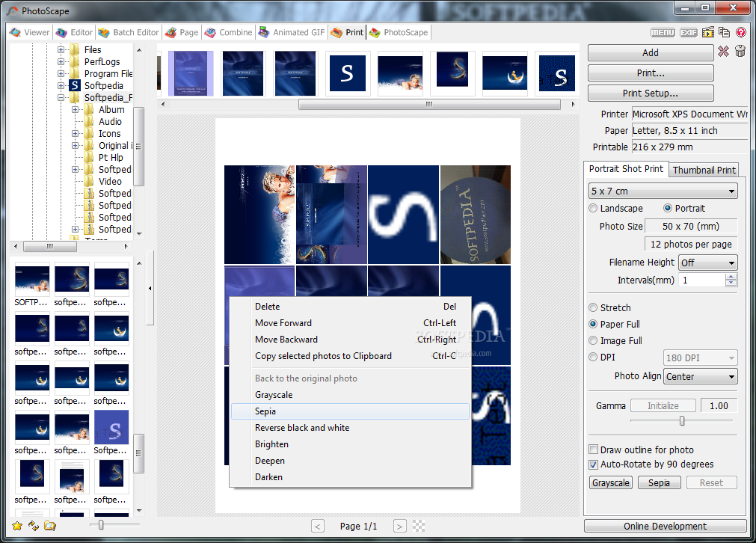Image resolution: width=756 pixels, height=543 pixels.
Task: Go to next page arrow button
Action: 400,526
